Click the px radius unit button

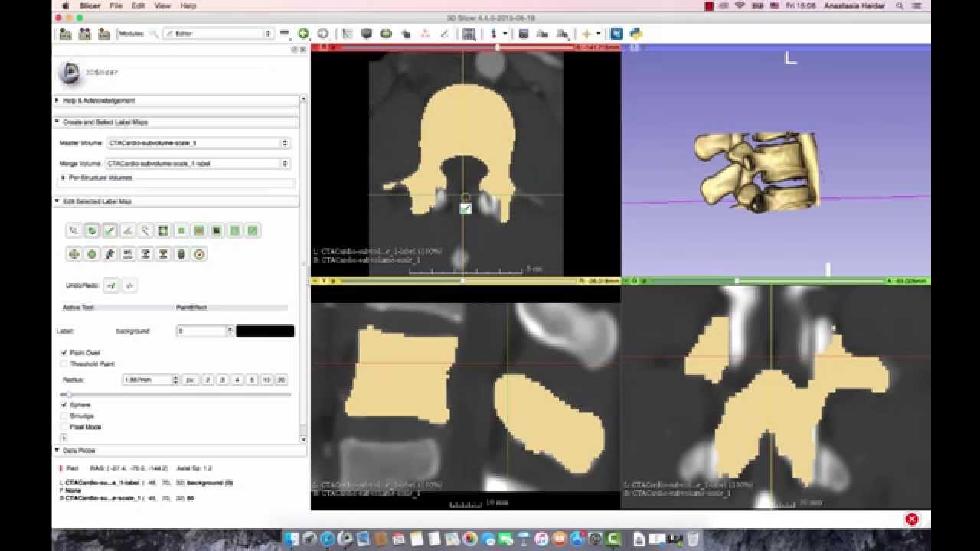(x=190, y=380)
